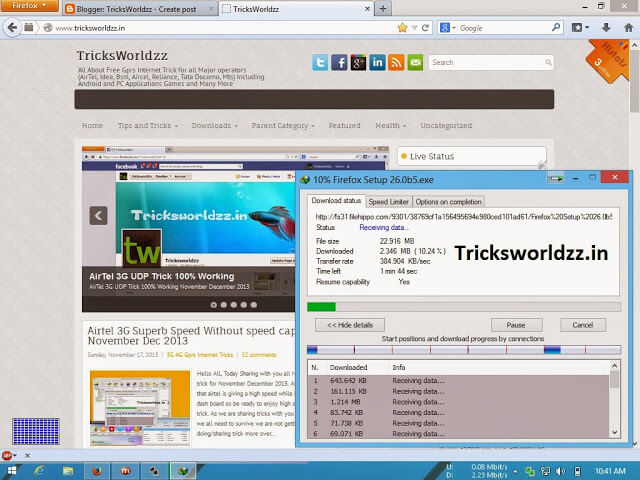640x480 pixels.
Task: Open a new browser tab
Action: click(383, 9)
